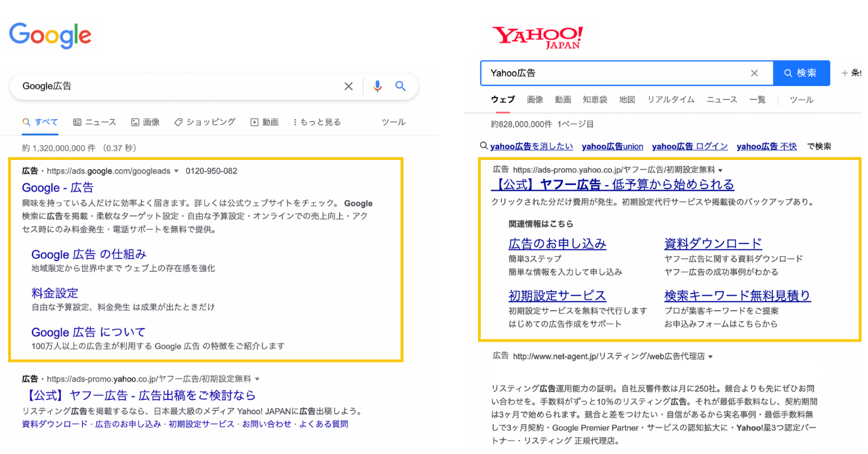Open Yahoo 一覧 tab
The image size is (868, 454).
point(757,100)
